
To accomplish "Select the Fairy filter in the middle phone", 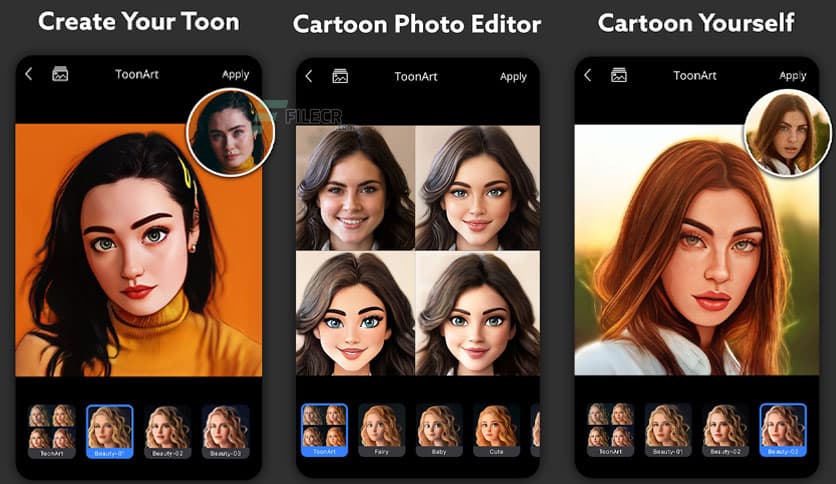I will click(382, 430).
